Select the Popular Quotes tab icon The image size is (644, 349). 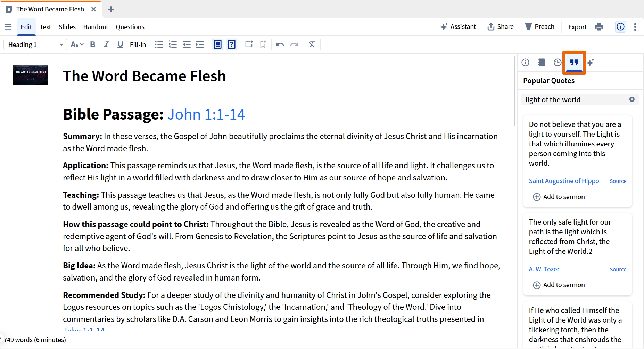574,63
